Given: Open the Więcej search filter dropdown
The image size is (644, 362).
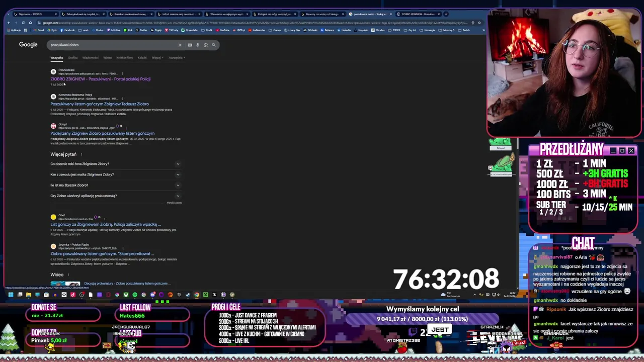Looking at the screenshot, I should tap(157, 58).
